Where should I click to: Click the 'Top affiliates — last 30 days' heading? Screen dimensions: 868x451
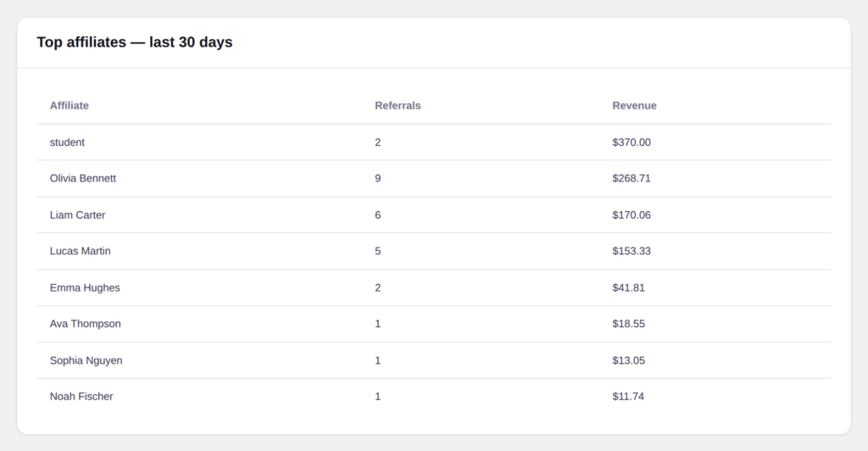[x=135, y=42]
